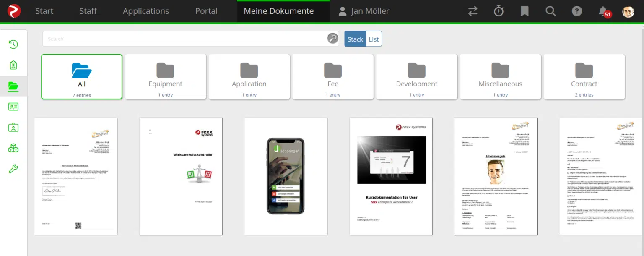Image resolution: width=644 pixels, height=256 pixels.
Task: Open the help question mark icon
Action: (x=577, y=11)
